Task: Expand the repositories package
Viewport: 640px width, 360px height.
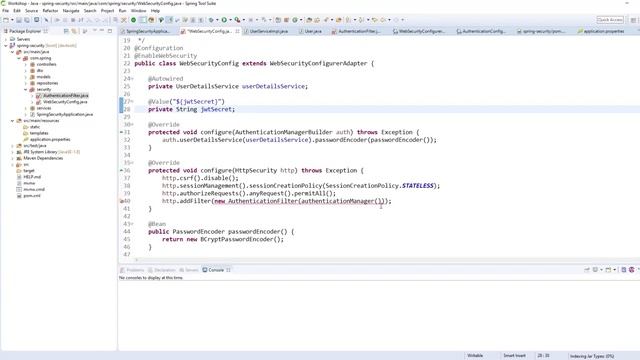Action: click(x=26, y=83)
